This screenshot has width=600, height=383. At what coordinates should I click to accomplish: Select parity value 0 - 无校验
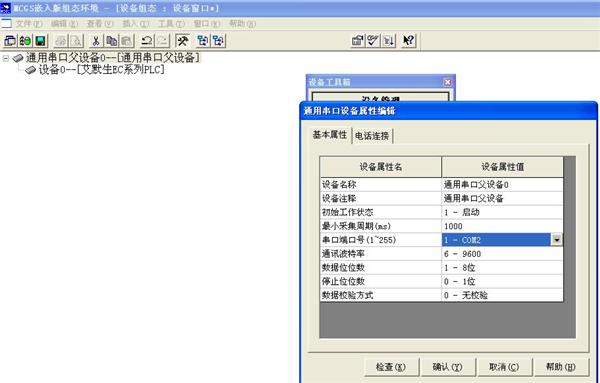point(502,295)
